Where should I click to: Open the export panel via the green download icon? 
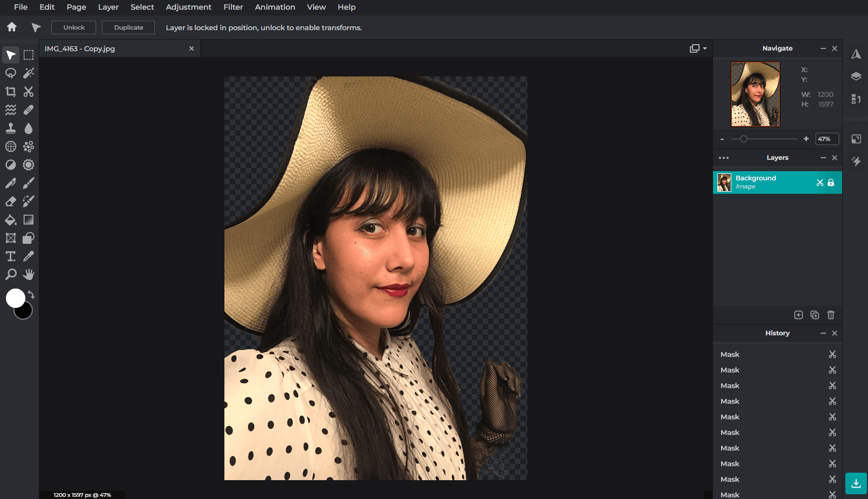(x=855, y=483)
